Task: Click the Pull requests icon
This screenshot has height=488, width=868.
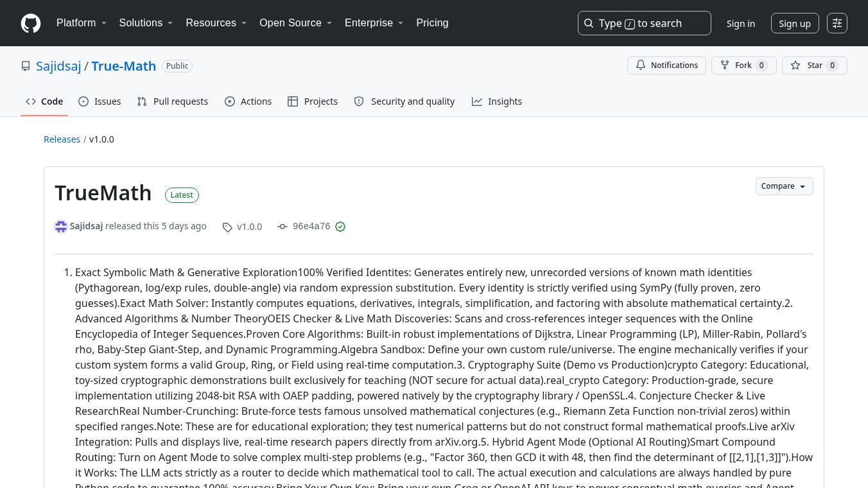Action: (142, 101)
